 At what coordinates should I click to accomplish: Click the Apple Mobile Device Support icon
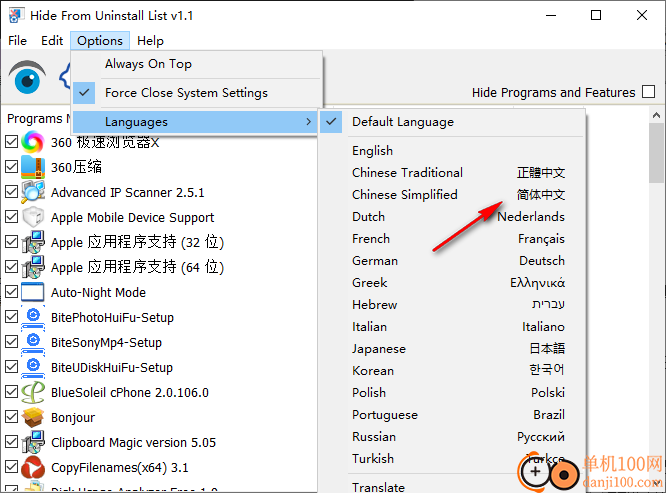(33, 217)
